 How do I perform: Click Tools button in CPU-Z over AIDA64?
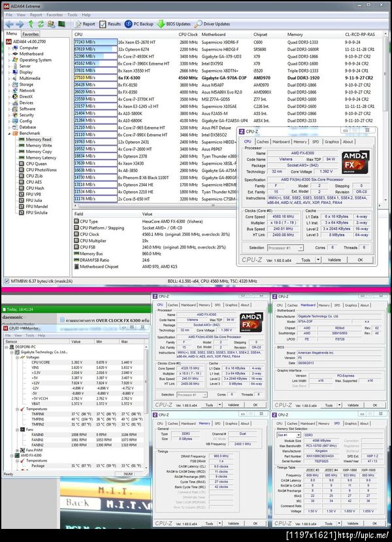point(306,260)
